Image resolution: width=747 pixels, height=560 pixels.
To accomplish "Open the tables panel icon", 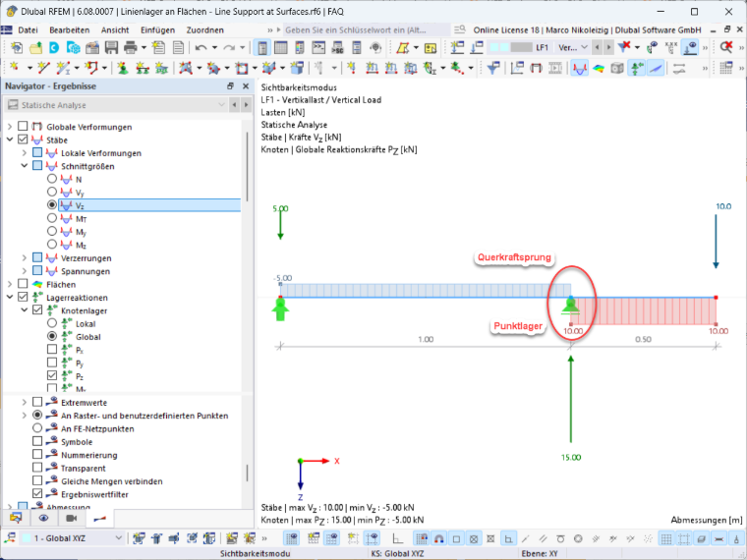I will [281, 47].
